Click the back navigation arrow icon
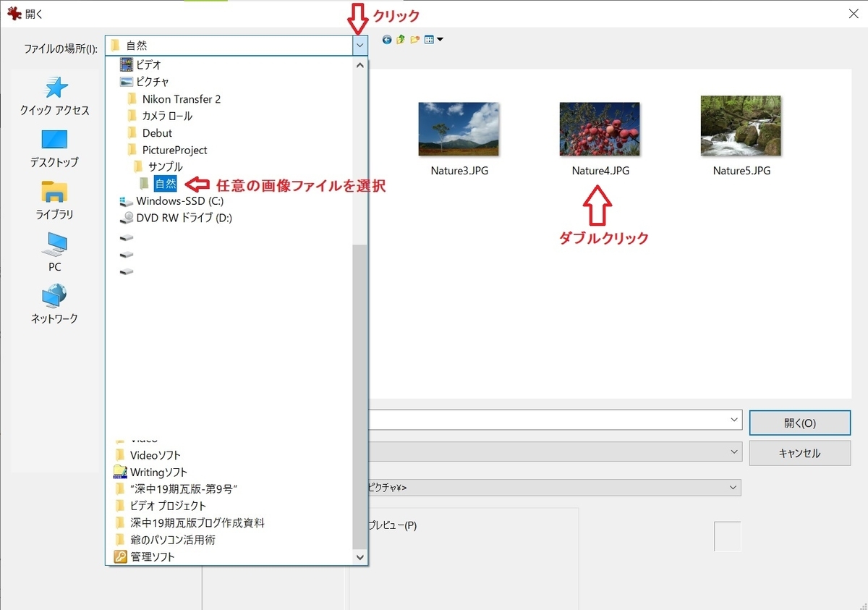The height and width of the screenshot is (610, 868). [386, 40]
